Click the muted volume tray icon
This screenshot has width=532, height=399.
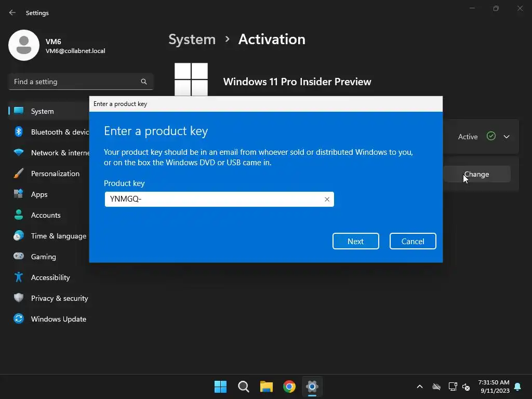click(x=466, y=387)
